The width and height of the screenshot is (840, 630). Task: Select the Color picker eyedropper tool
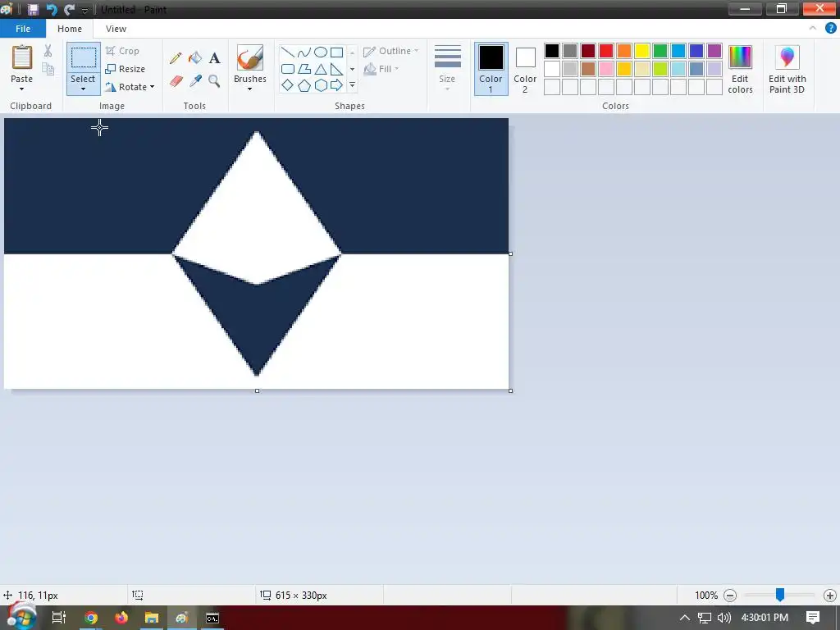[x=195, y=81]
